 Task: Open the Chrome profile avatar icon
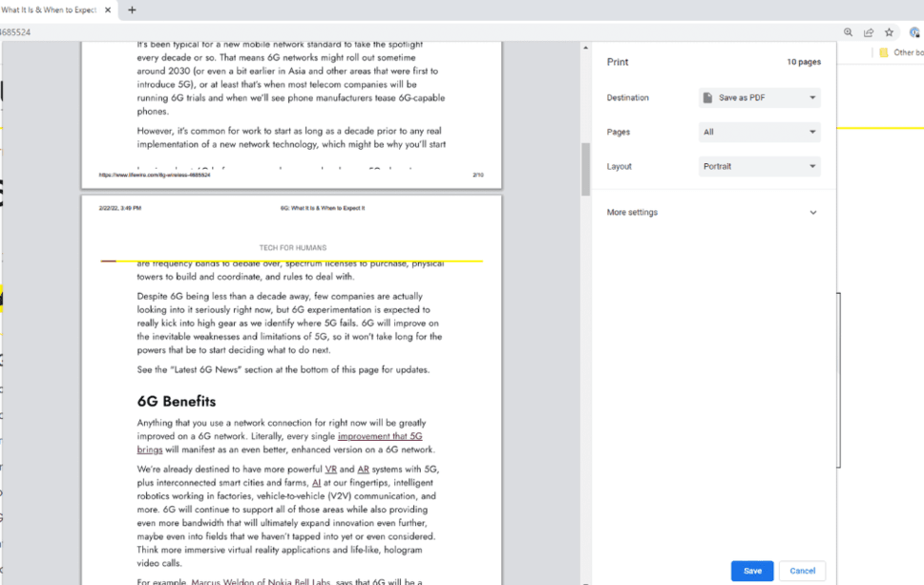pos(915,31)
